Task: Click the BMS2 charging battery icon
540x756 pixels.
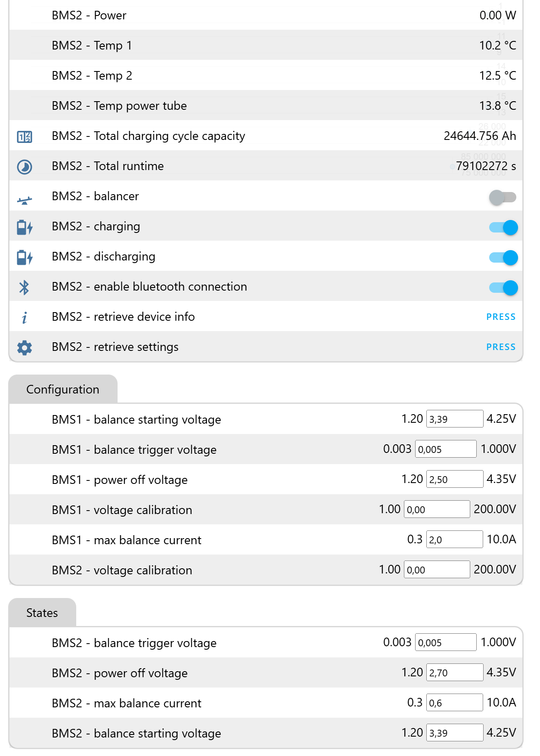Action: (25, 227)
